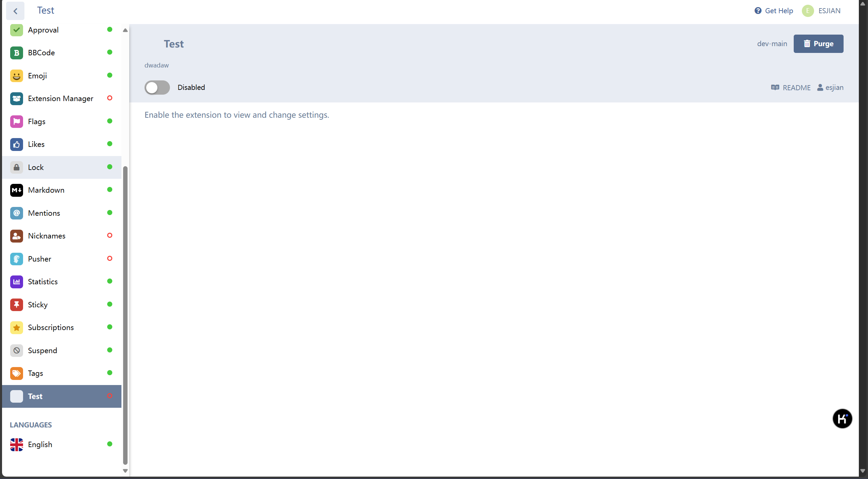
Task: Click the Markdown extension icon
Action: [16, 190]
